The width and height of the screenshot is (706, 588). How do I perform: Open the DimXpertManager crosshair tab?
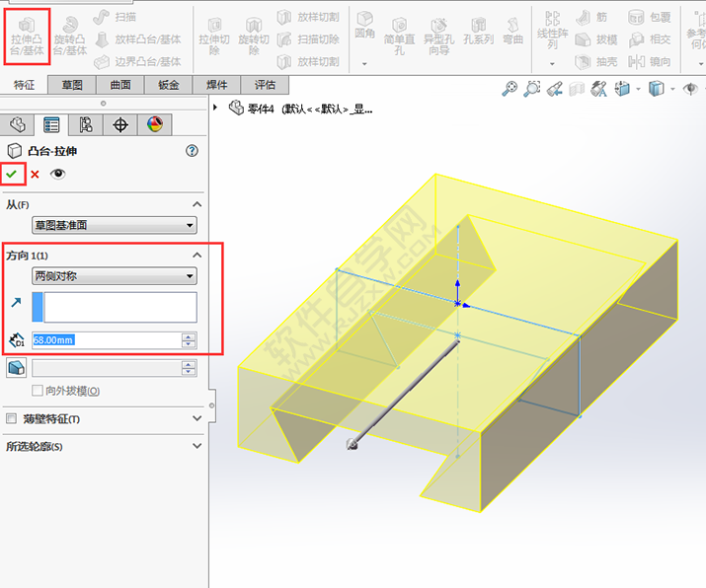[120, 124]
